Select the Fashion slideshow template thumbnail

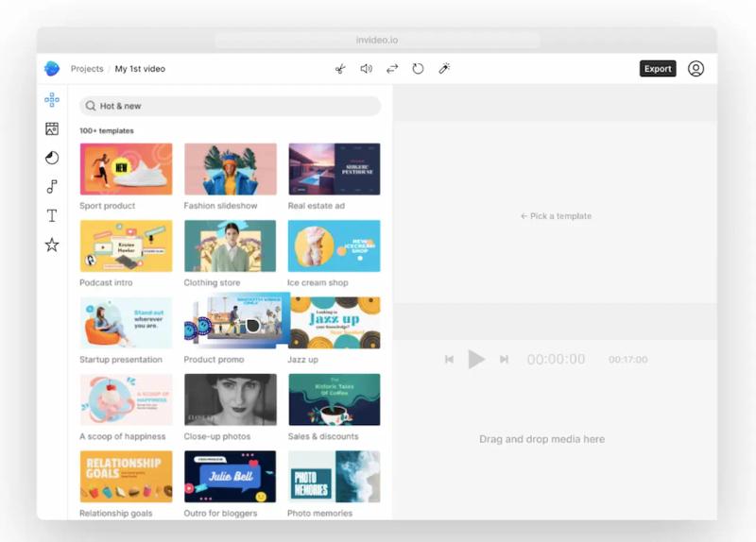pyautogui.click(x=231, y=169)
